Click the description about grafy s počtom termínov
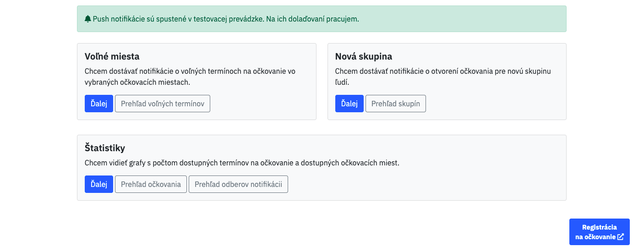Viewport: 644px width, 252px height. click(x=242, y=163)
